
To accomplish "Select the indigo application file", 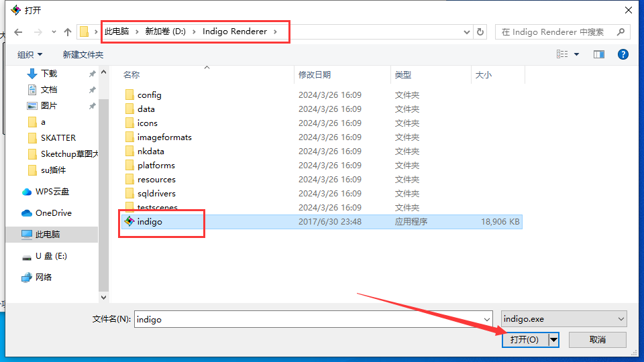I will [x=321, y=222].
